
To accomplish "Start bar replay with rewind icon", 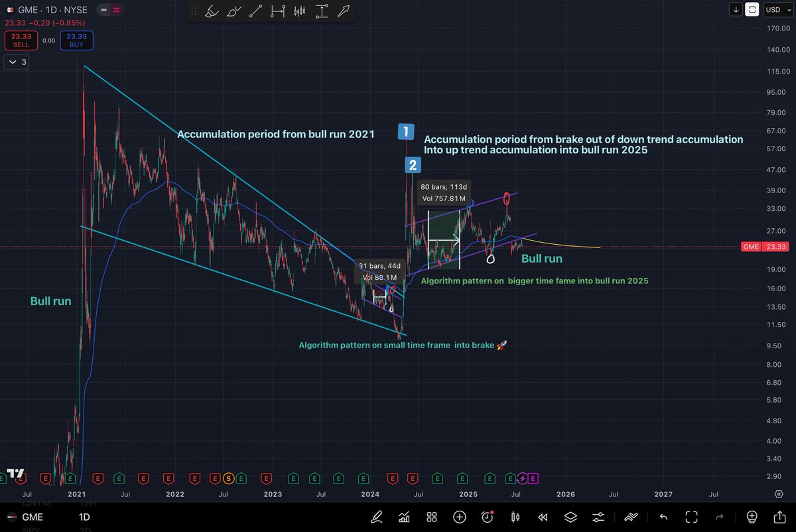I will pyautogui.click(x=543, y=517).
